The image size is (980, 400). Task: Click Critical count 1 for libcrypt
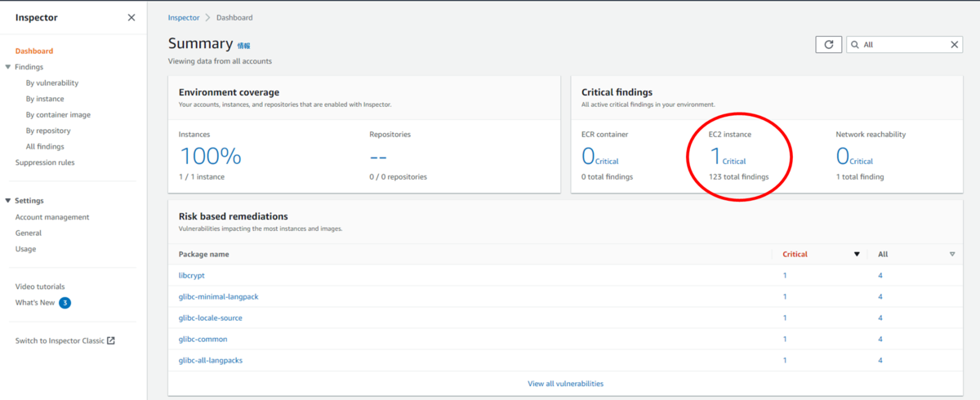(x=785, y=275)
